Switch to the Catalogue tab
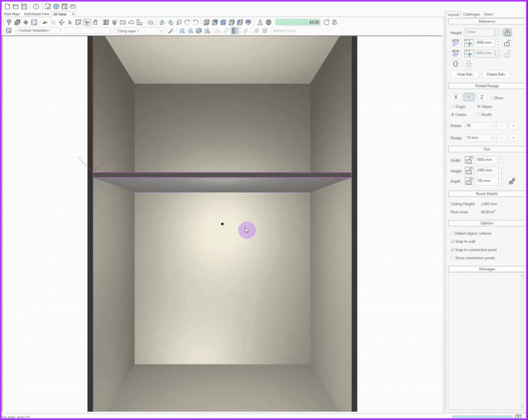Image resolution: width=528 pixels, height=420 pixels. 471,14
